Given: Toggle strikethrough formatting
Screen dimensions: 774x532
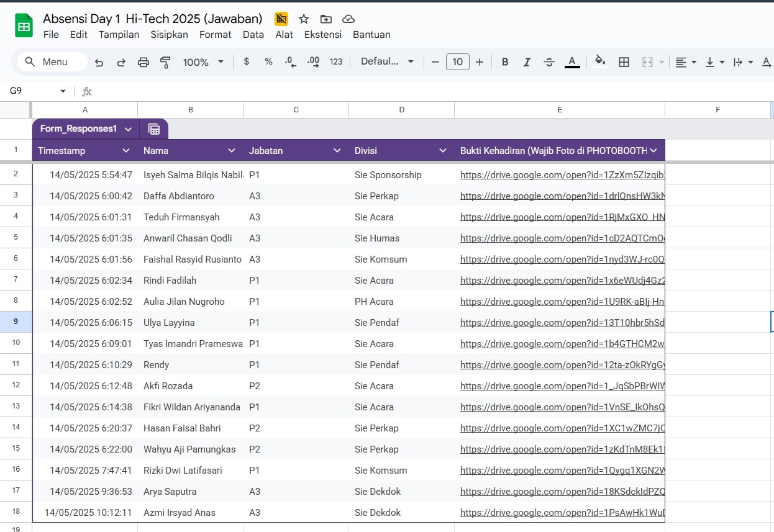Looking at the screenshot, I should (549, 61).
